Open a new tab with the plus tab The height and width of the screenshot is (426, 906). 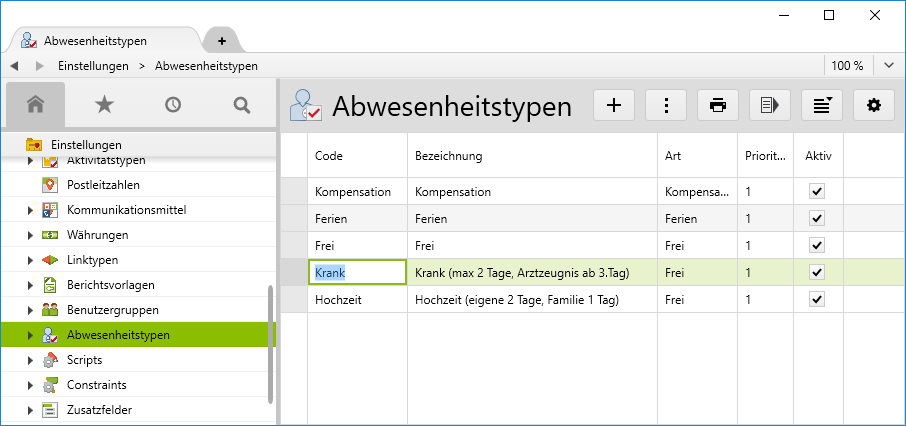point(222,41)
